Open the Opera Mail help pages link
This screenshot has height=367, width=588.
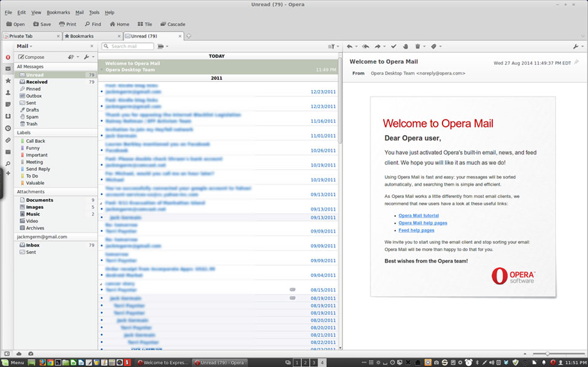tap(423, 223)
